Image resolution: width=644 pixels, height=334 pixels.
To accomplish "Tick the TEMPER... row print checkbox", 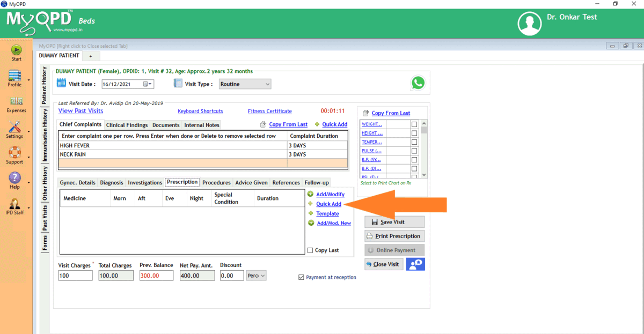I will [414, 142].
